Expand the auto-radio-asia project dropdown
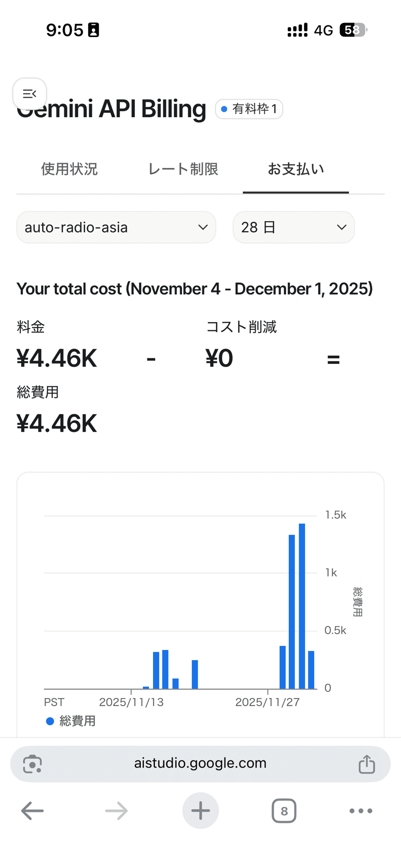Image resolution: width=401 pixels, height=868 pixels. 116,227
